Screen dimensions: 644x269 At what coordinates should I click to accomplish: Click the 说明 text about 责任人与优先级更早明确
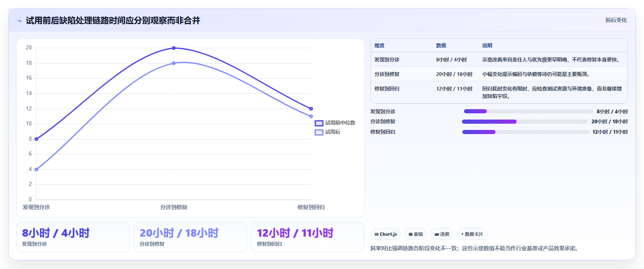[x=551, y=59]
